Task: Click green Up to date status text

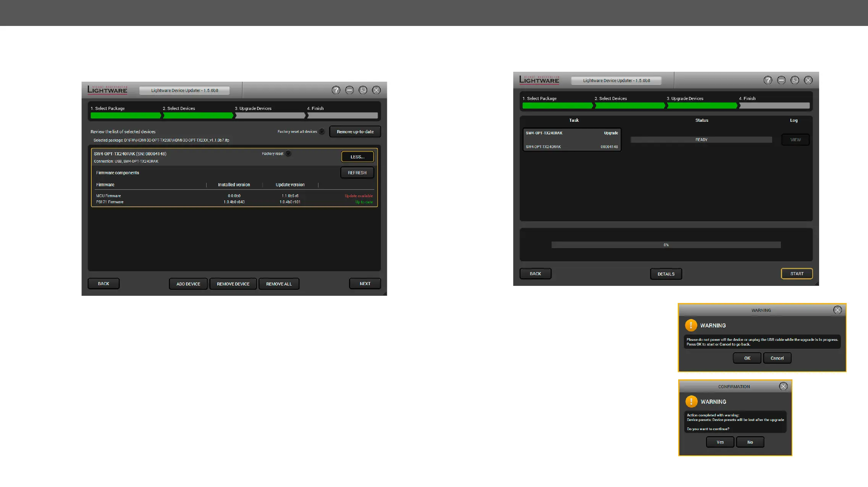Action: (x=364, y=202)
